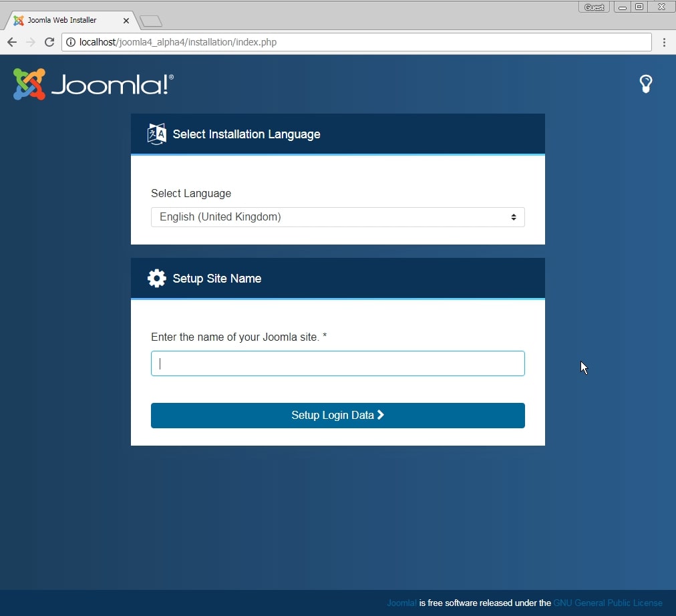This screenshot has height=616, width=676.
Task: Open the GNU General Public License link
Action: pyautogui.click(x=608, y=603)
